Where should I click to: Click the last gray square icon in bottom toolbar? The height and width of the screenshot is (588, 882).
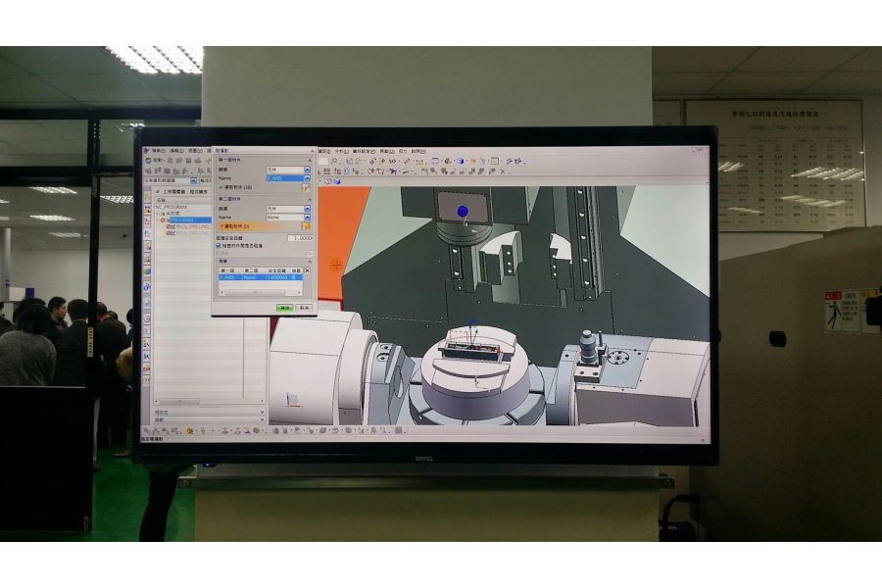coord(398,431)
